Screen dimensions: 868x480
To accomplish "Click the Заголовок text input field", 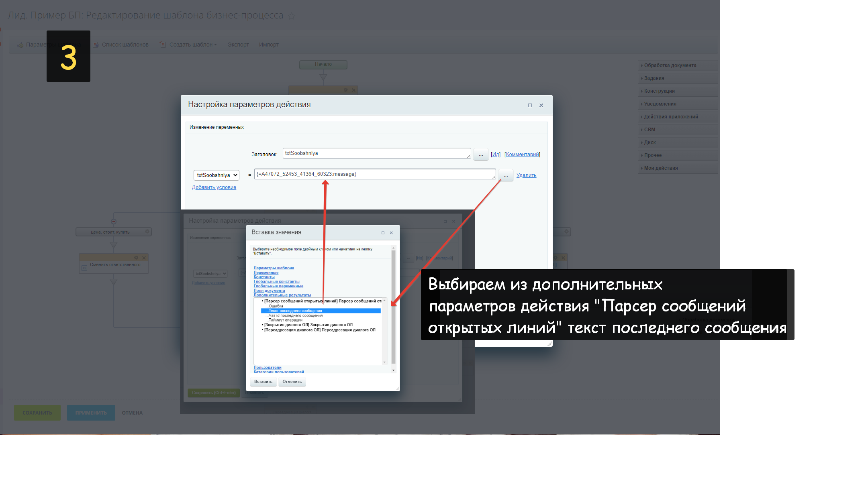I will tap(376, 153).
